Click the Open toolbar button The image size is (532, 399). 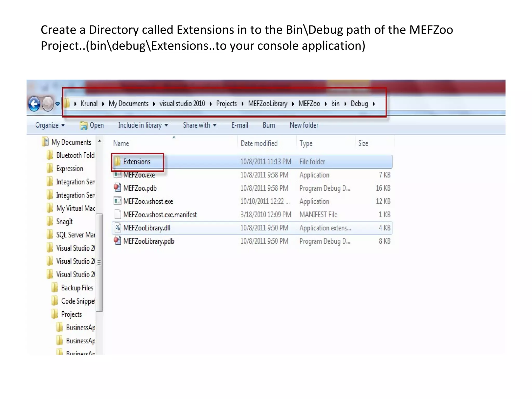(x=92, y=125)
